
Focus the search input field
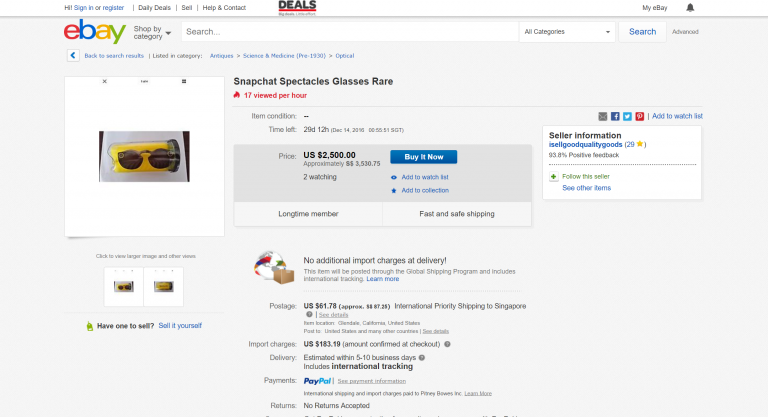coord(350,32)
